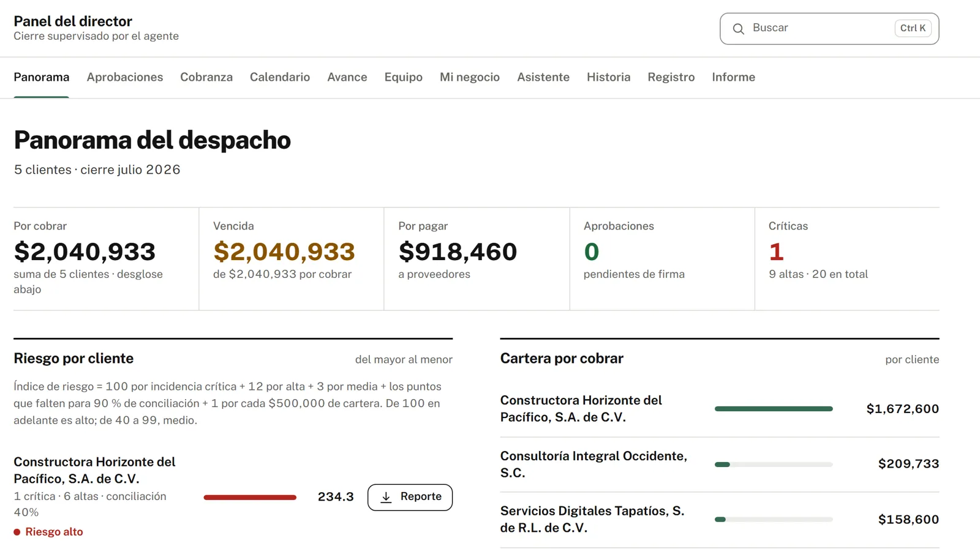Open the Panorama tab
This screenshot has height=549, width=980.
(42, 77)
